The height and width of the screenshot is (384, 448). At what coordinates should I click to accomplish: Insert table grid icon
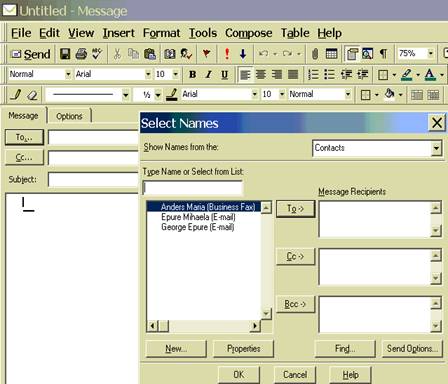[331, 54]
